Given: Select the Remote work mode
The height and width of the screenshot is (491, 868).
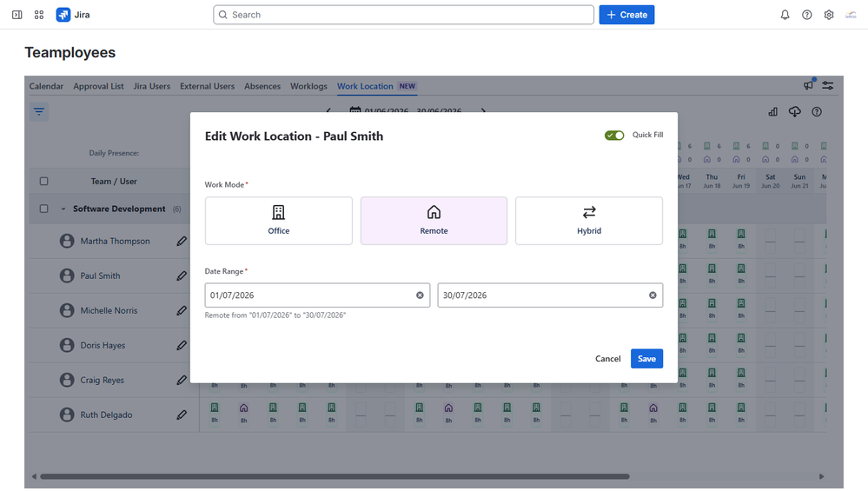Looking at the screenshot, I should click(x=434, y=221).
